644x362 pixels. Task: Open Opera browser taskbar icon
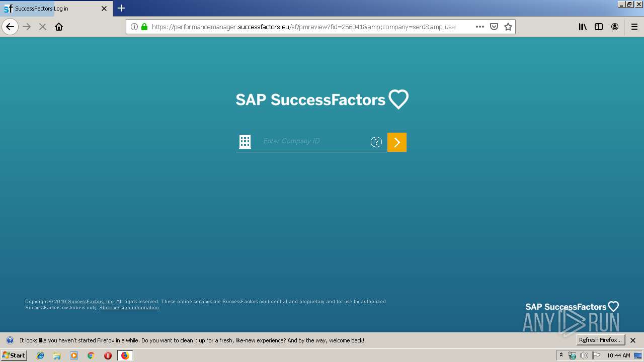tap(108, 355)
